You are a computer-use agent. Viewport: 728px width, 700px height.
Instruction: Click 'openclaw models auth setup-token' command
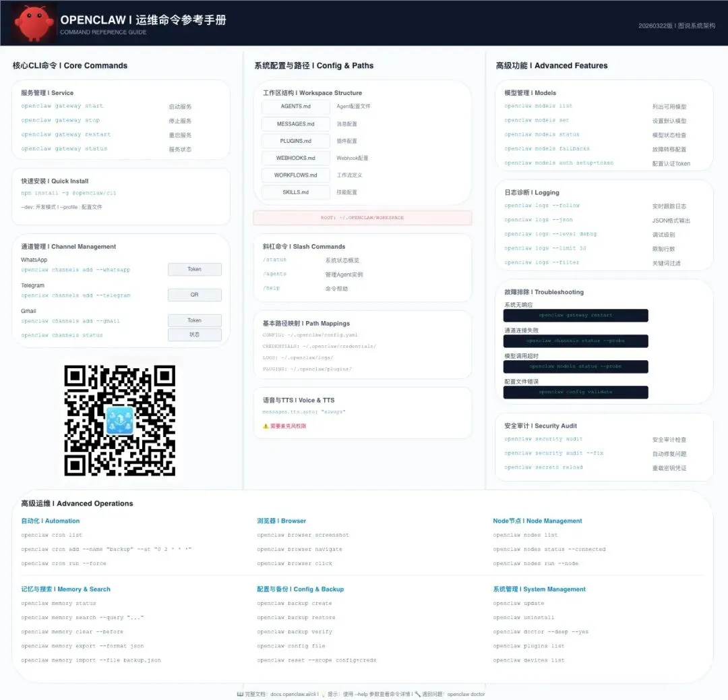[559, 163]
